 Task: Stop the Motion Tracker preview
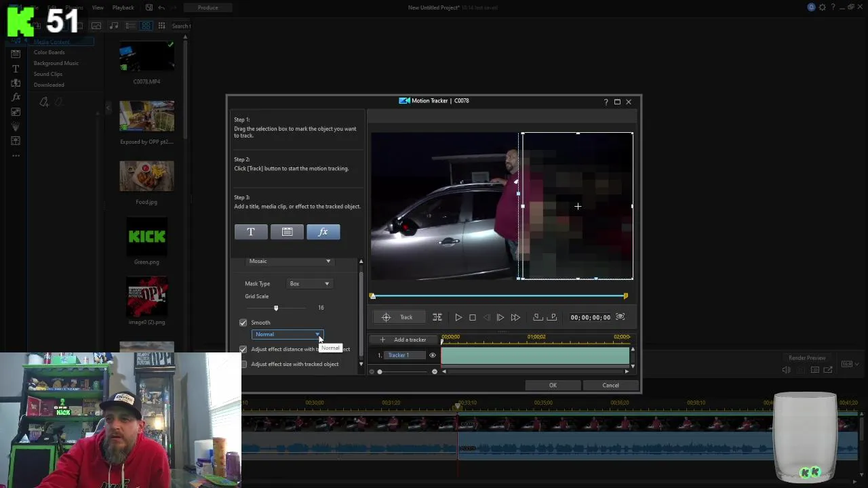coord(473,317)
